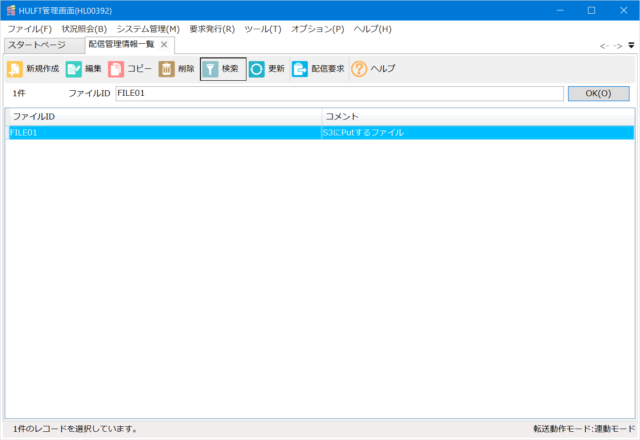640x440 pixels.
Task: Open the オプション(P) menu
Action: click(318, 29)
